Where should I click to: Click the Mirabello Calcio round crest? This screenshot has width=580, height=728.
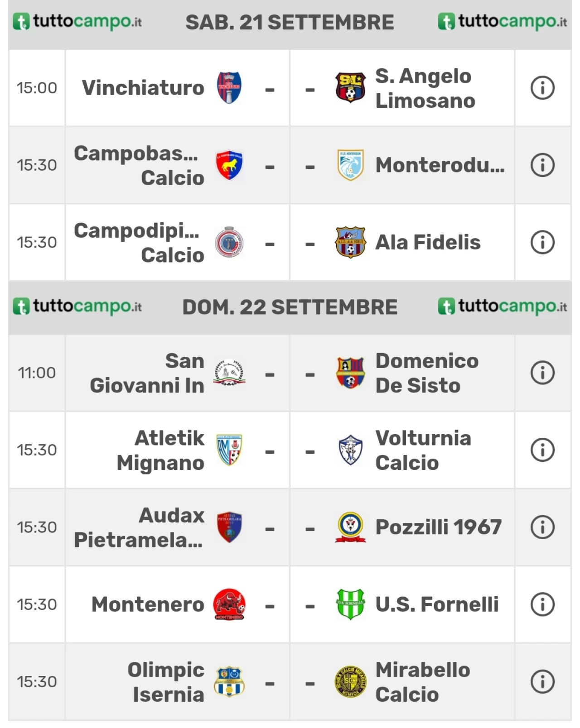[350, 682]
